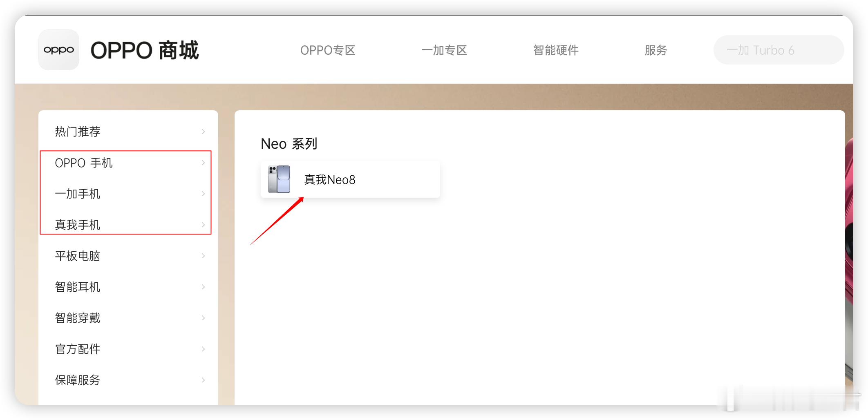The image size is (868, 420).
Task: Expand the 平板电脑 chevron arrow
Action: pos(203,256)
